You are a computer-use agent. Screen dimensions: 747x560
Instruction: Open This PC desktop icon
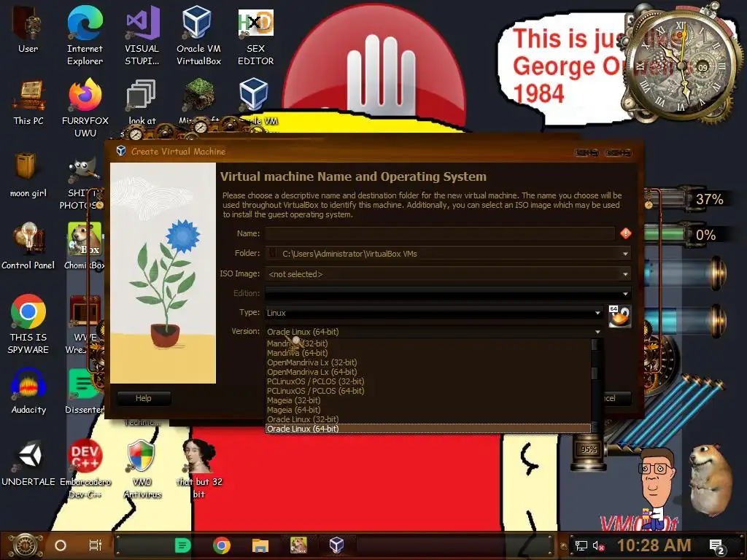tap(28, 102)
